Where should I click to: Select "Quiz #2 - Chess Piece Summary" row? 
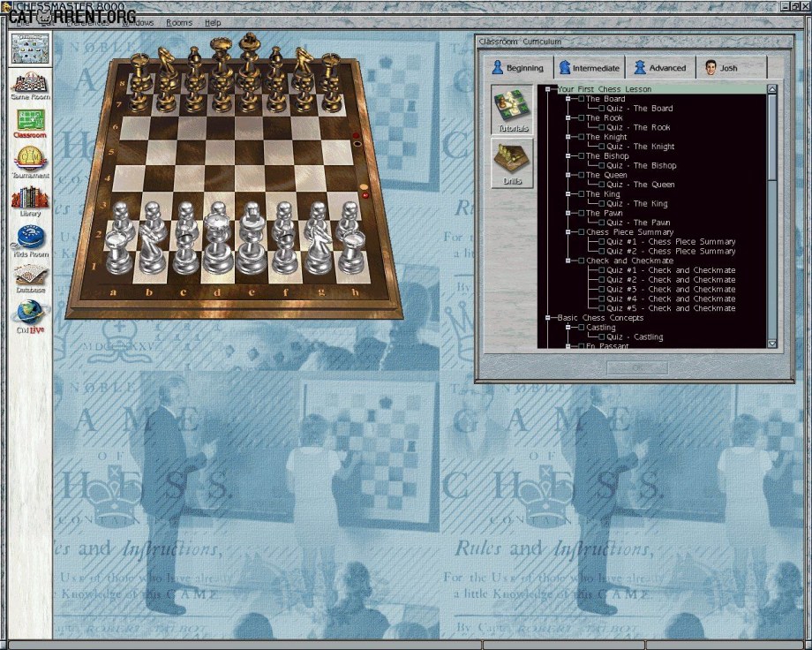click(x=671, y=252)
